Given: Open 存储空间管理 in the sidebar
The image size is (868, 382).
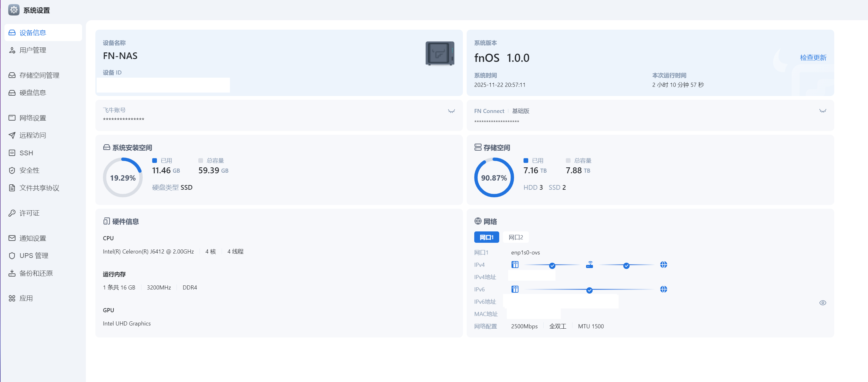Looking at the screenshot, I should click(39, 75).
